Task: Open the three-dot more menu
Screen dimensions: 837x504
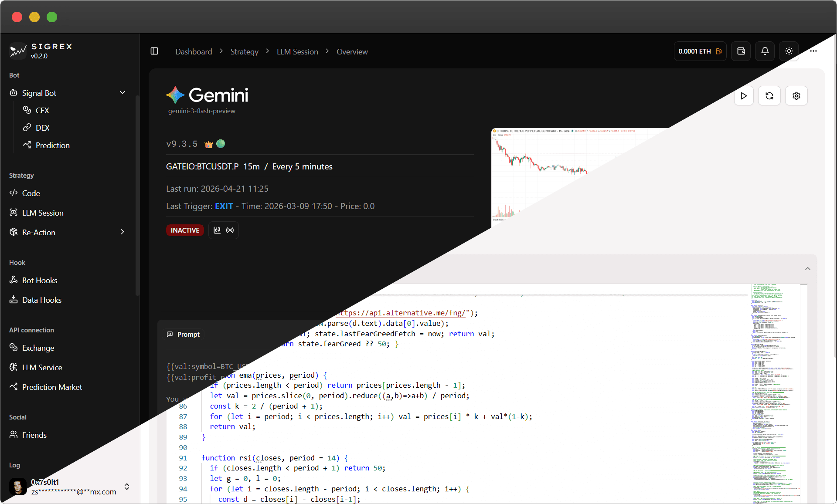Action: pyautogui.click(x=813, y=51)
